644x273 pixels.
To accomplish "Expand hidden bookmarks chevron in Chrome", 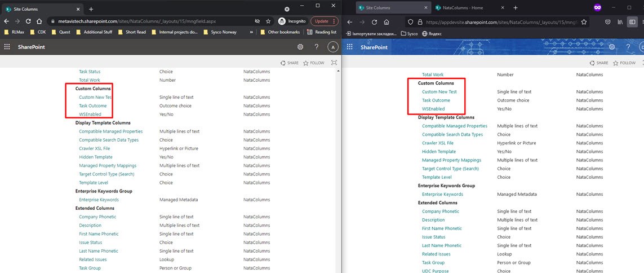I will click(x=251, y=32).
